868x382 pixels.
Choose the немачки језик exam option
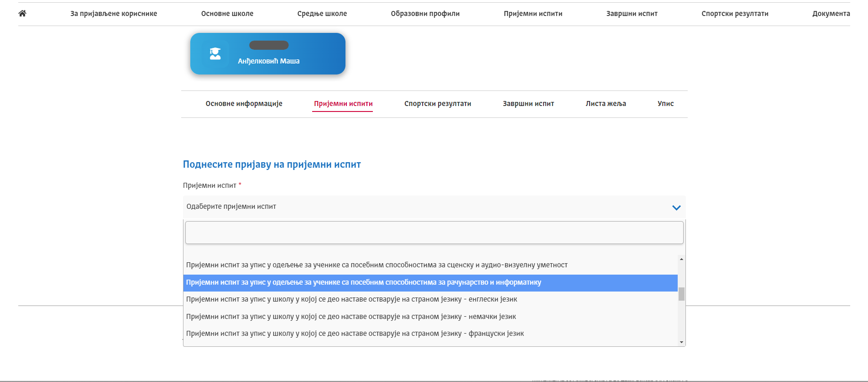430,317
